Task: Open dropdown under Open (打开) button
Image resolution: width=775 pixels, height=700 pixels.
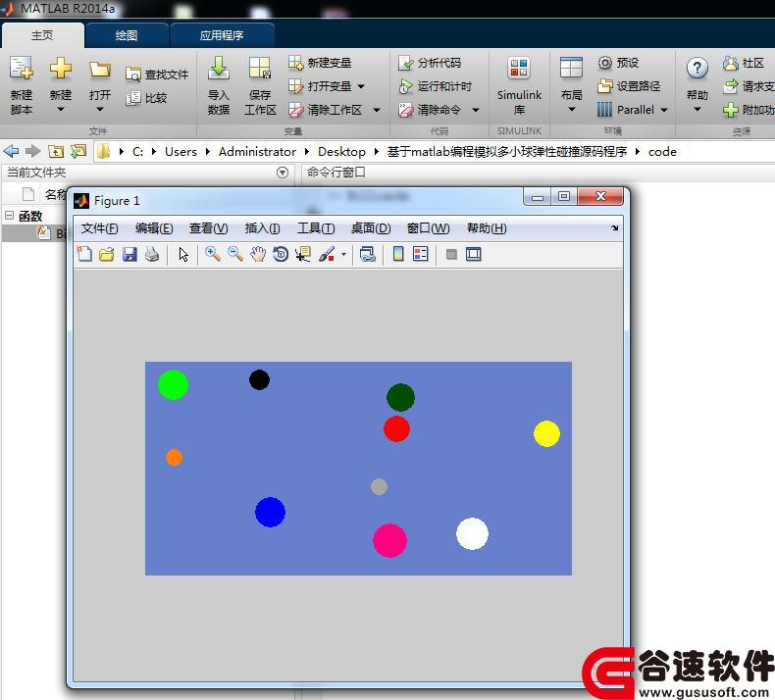Action: tap(100, 109)
